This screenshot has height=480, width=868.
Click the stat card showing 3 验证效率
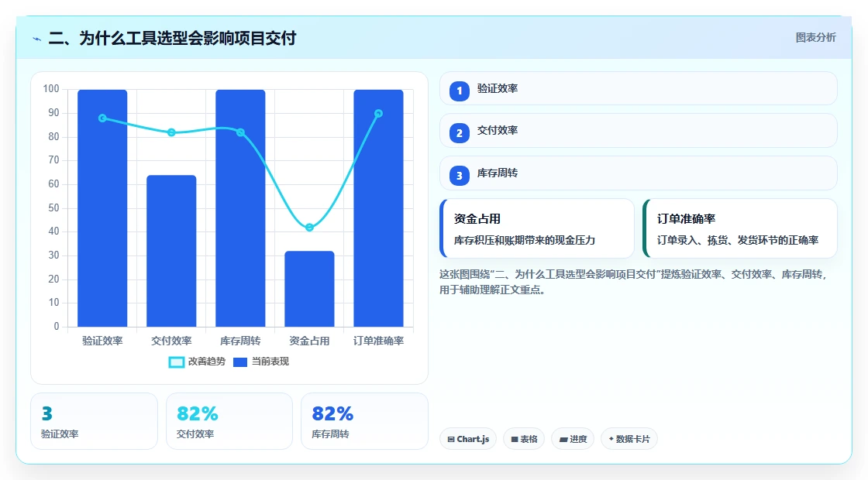[x=94, y=421]
